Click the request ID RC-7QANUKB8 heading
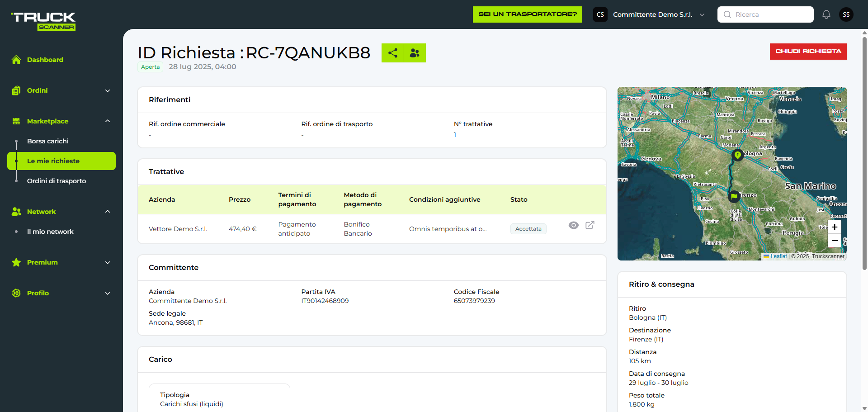This screenshot has height=412, width=868. pyautogui.click(x=308, y=53)
